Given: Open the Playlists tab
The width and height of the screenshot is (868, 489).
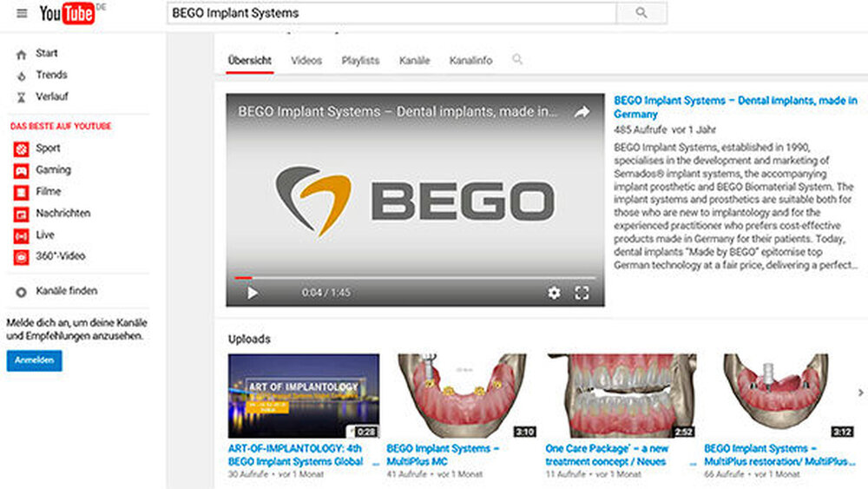Looking at the screenshot, I should [360, 61].
